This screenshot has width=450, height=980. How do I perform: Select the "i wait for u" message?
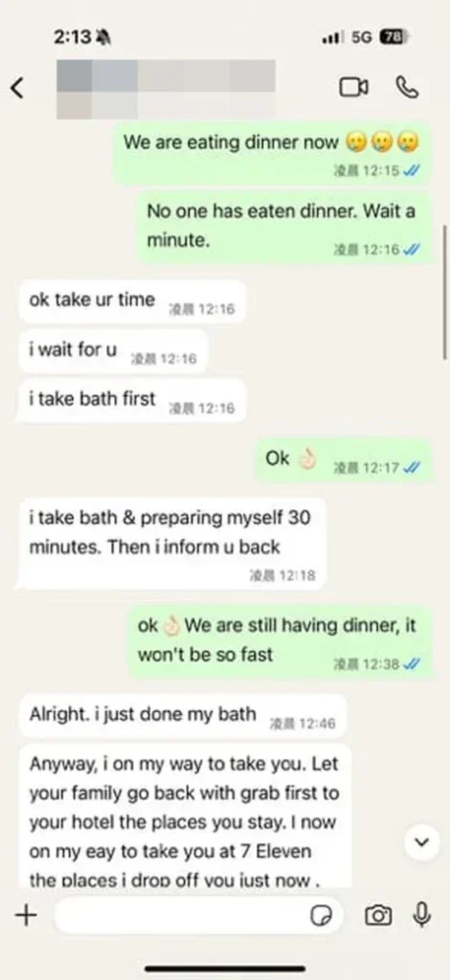[113, 350]
